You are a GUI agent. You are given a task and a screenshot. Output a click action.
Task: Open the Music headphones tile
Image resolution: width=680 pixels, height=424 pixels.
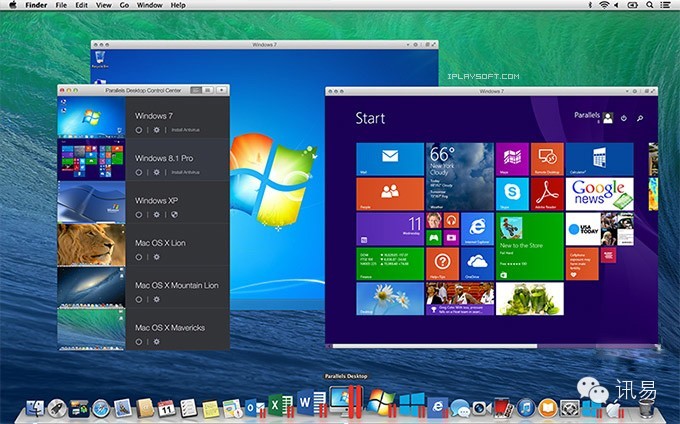coord(451,220)
